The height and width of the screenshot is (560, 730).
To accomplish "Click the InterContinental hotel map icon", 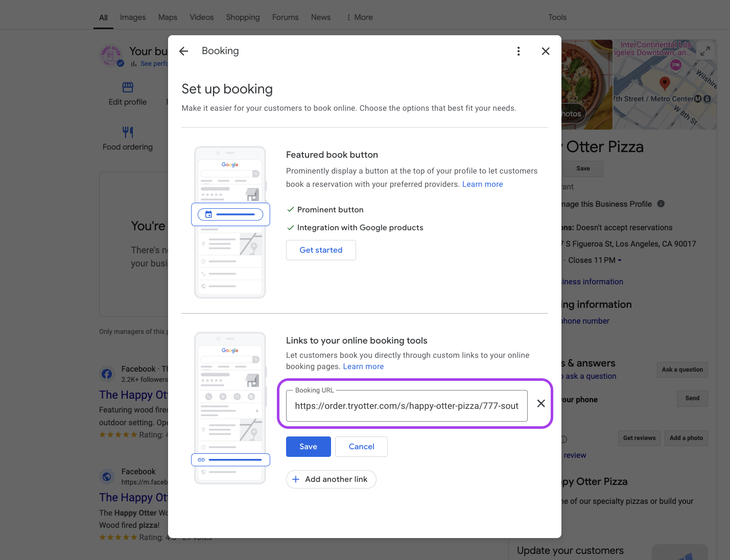I will [676, 65].
